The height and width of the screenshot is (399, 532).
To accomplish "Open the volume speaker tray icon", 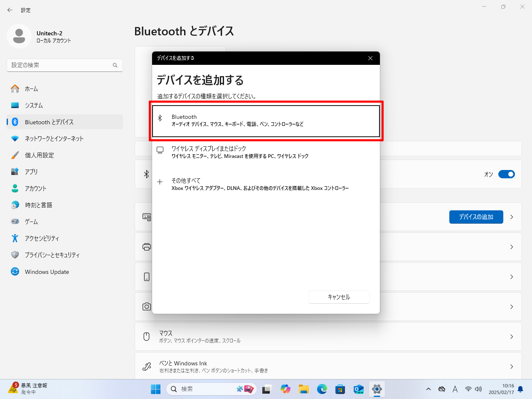I will pyautogui.click(x=478, y=389).
